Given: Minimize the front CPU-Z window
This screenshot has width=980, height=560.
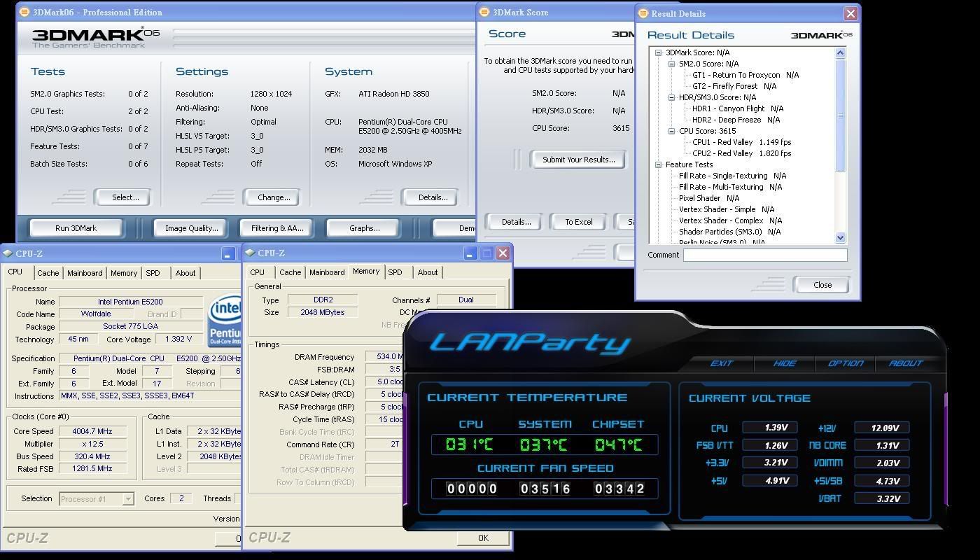Looking at the screenshot, I should (470, 253).
